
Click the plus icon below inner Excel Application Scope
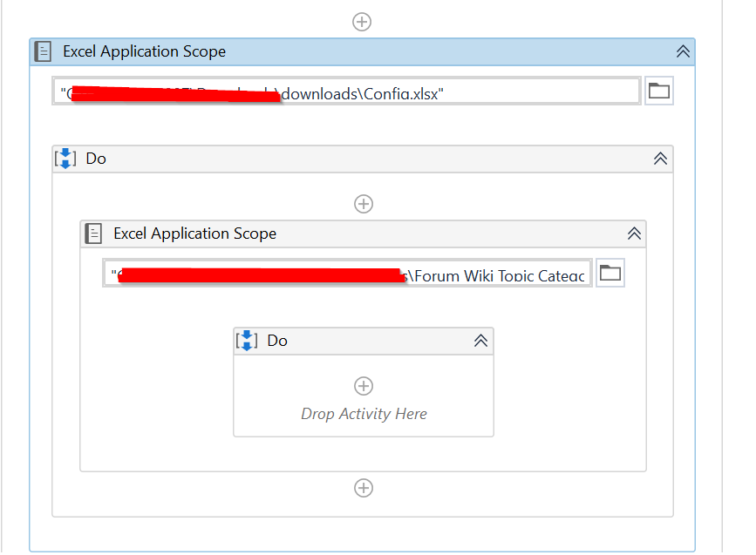click(363, 487)
